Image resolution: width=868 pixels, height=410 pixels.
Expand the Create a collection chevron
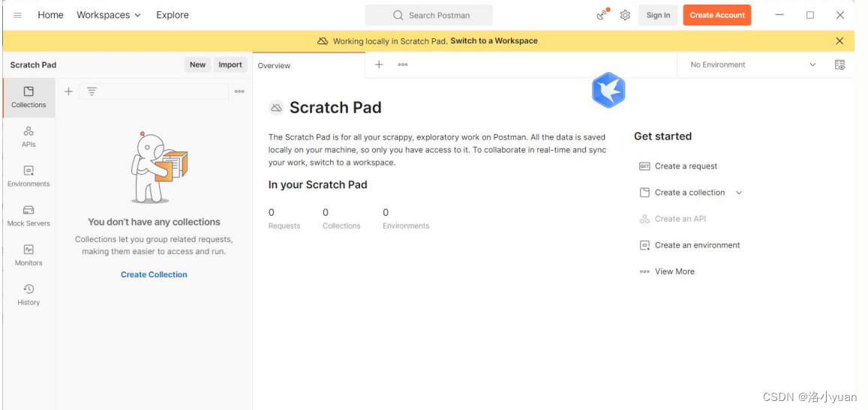coord(739,193)
